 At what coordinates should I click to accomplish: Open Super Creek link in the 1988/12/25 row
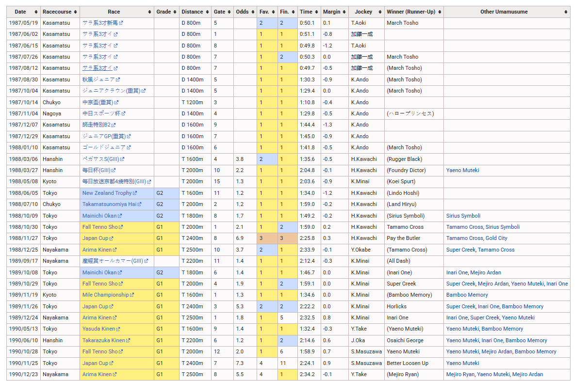tap(461, 250)
